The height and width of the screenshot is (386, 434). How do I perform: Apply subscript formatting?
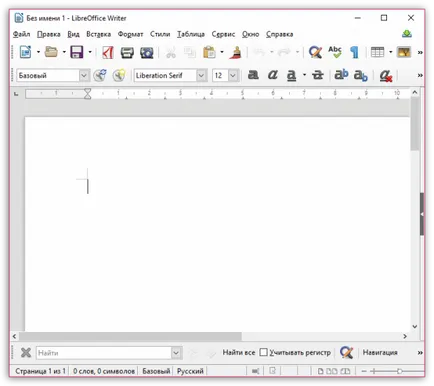(361, 76)
